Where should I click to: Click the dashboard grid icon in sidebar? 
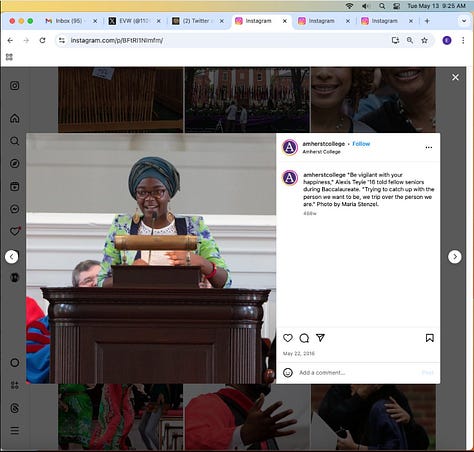point(14,385)
